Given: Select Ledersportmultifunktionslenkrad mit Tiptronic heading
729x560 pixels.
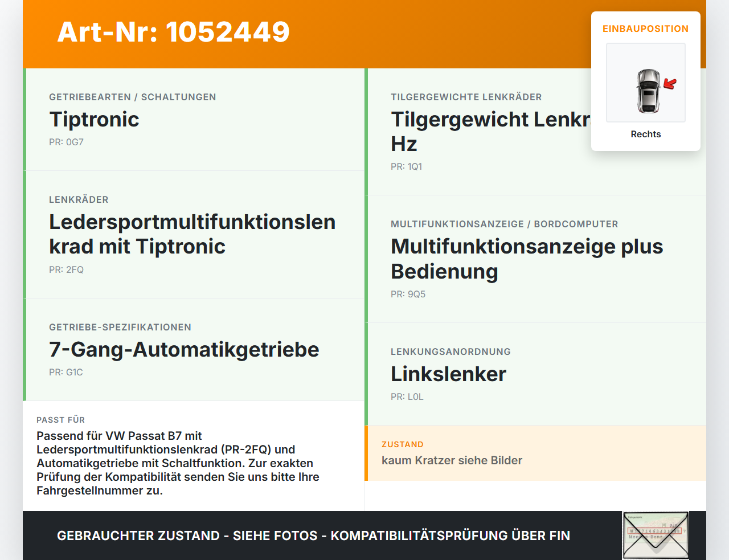Looking at the screenshot, I should [193, 234].
